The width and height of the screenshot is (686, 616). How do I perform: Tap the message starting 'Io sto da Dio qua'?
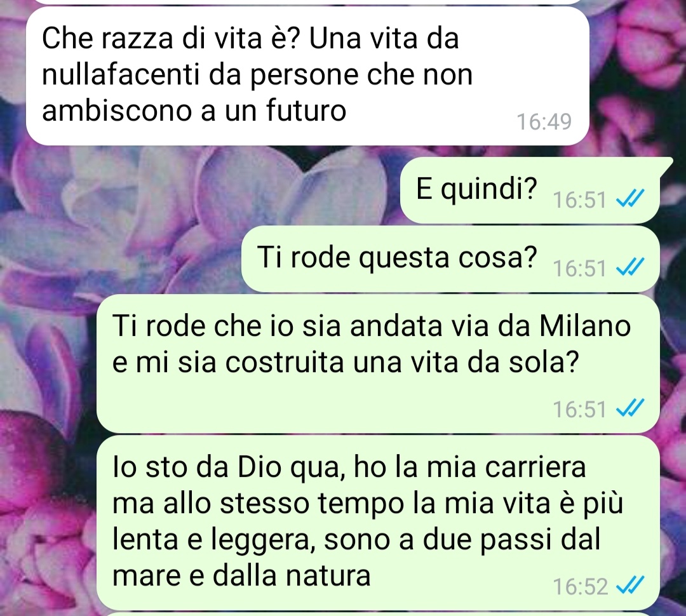[378, 522]
